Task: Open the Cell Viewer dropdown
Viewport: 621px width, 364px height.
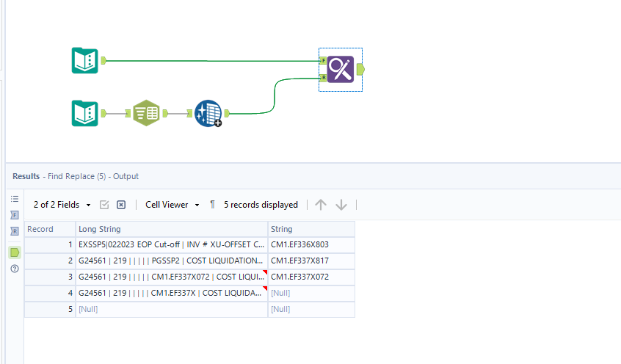Action: 172,205
